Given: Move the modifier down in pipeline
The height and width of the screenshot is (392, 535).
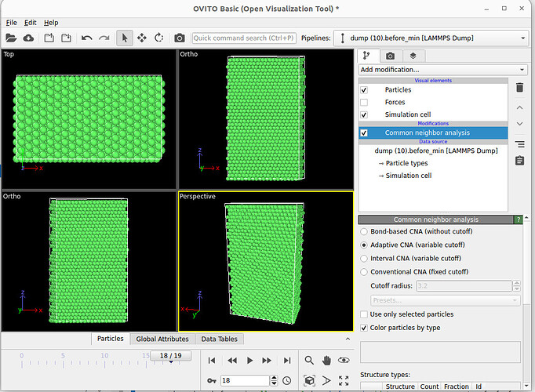Looking at the screenshot, I should click(519, 124).
